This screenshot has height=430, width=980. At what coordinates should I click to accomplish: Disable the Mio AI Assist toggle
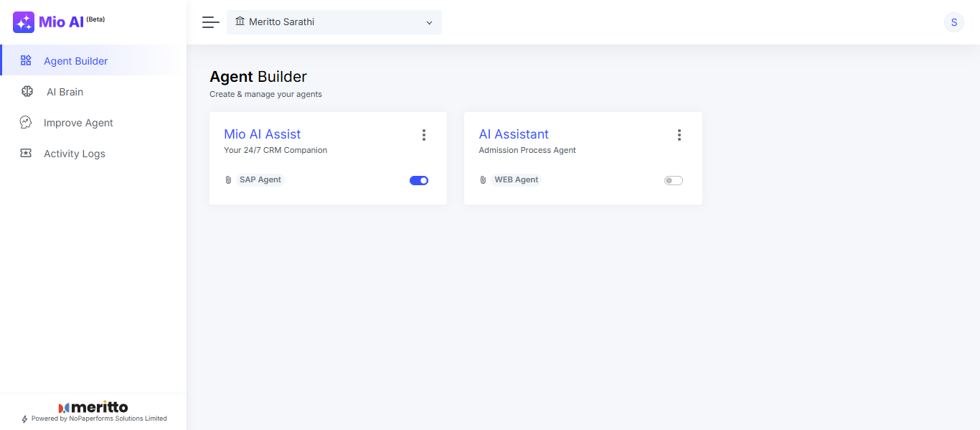tap(419, 180)
